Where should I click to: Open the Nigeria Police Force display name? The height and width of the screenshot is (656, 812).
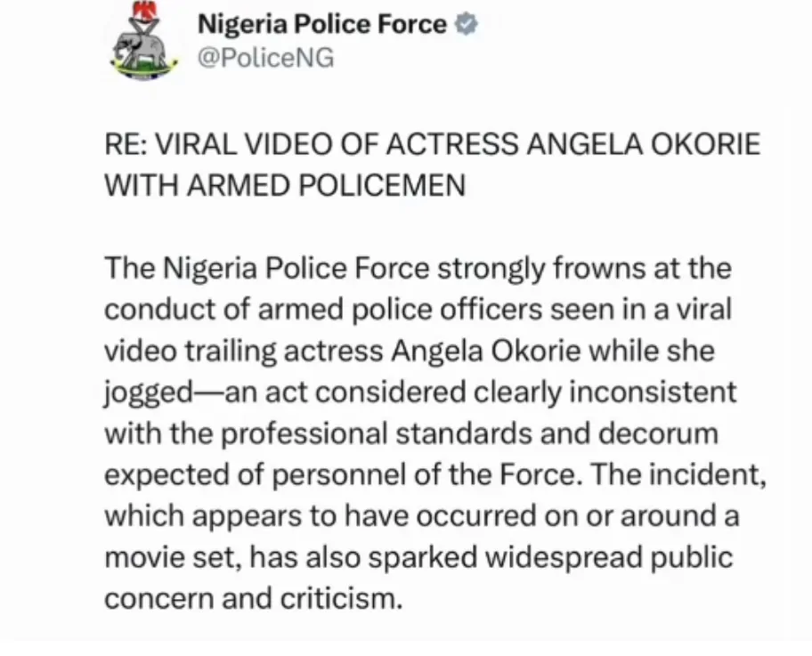pyautogui.click(x=321, y=24)
